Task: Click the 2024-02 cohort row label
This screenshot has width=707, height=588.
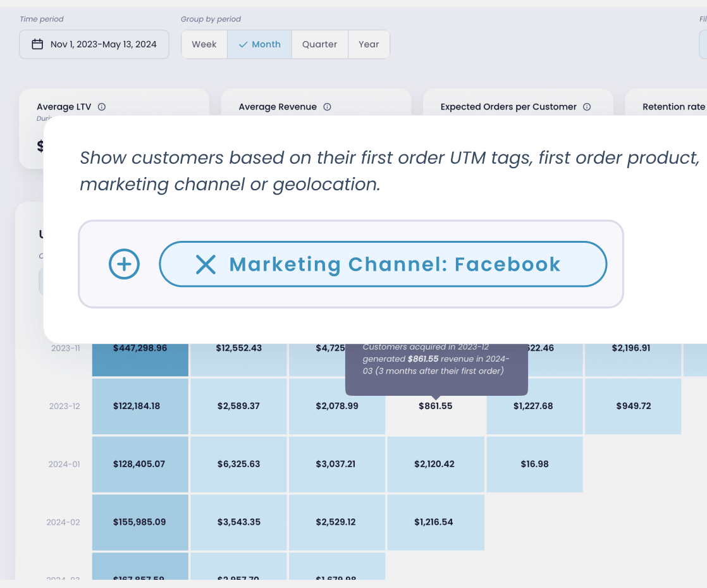Action: pyautogui.click(x=63, y=522)
